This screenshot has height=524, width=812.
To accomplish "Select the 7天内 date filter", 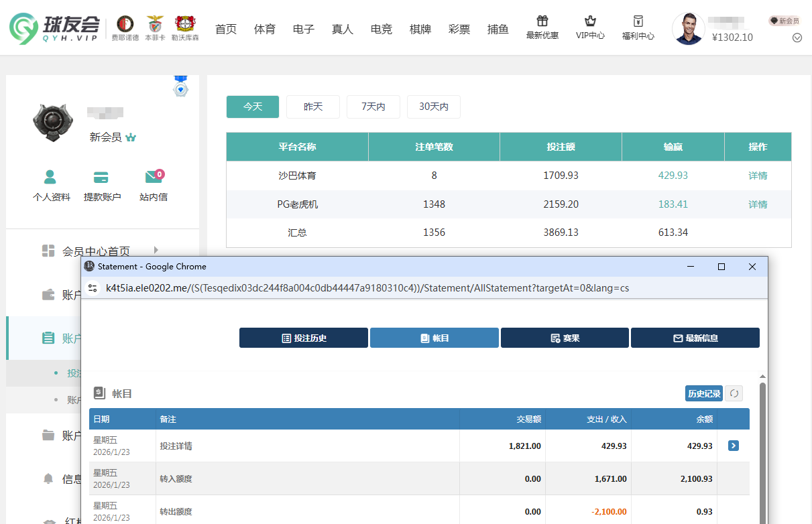I will (373, 107).
